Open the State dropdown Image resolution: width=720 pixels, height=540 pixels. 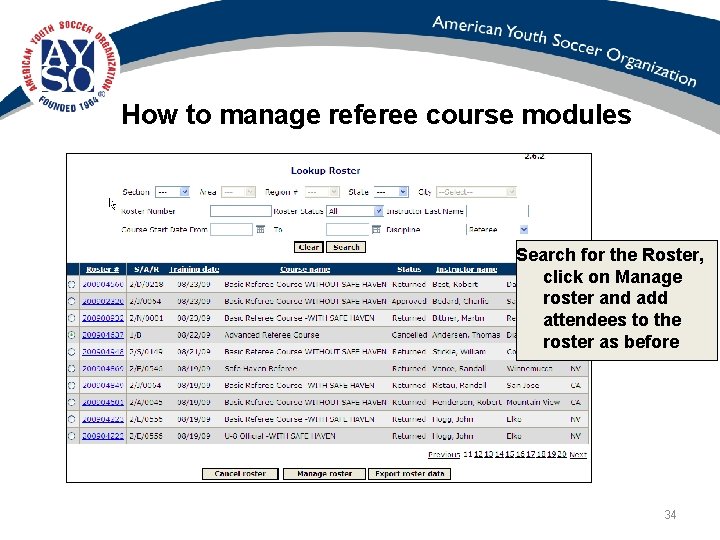point(391,192)
